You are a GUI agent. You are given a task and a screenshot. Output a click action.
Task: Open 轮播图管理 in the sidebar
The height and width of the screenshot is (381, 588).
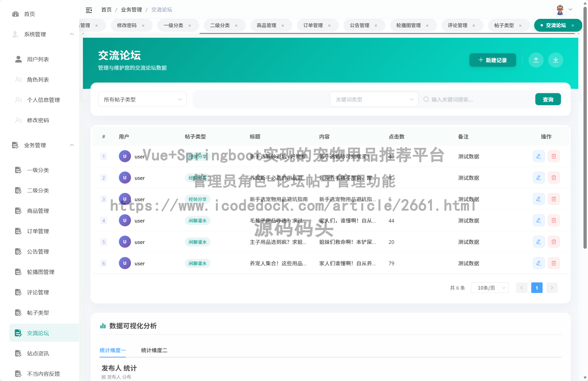click(40, 272)
